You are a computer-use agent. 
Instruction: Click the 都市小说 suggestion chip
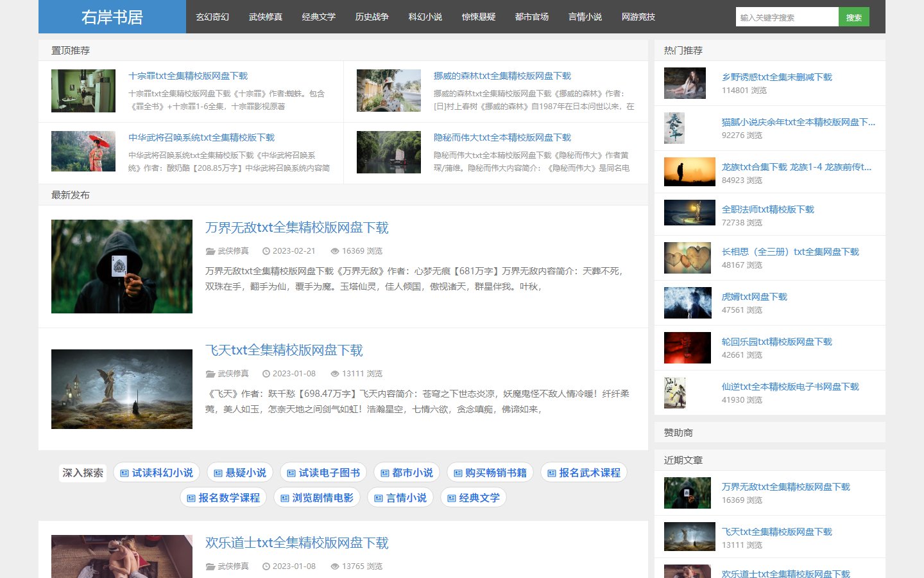click(x=407, y=473)
